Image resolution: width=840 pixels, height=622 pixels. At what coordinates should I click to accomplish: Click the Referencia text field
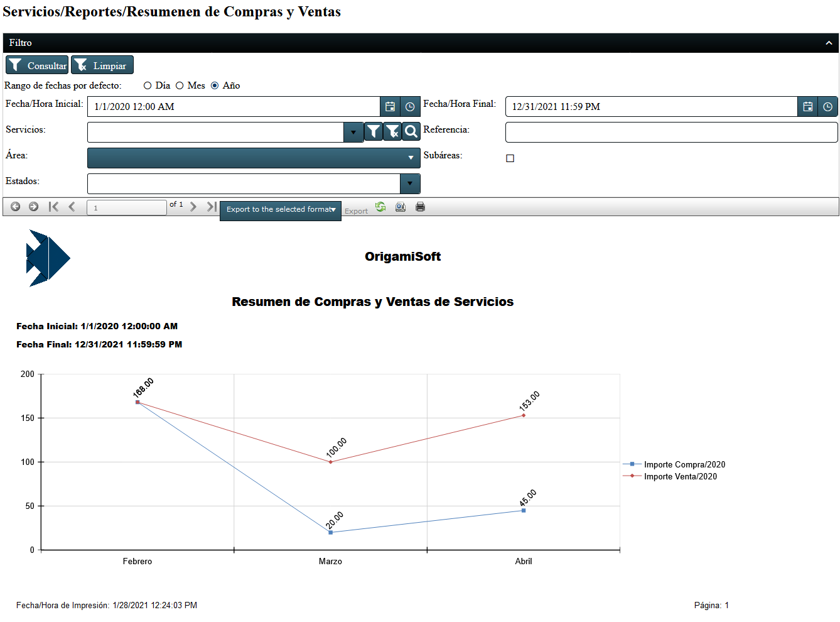[x=672, y=132]
